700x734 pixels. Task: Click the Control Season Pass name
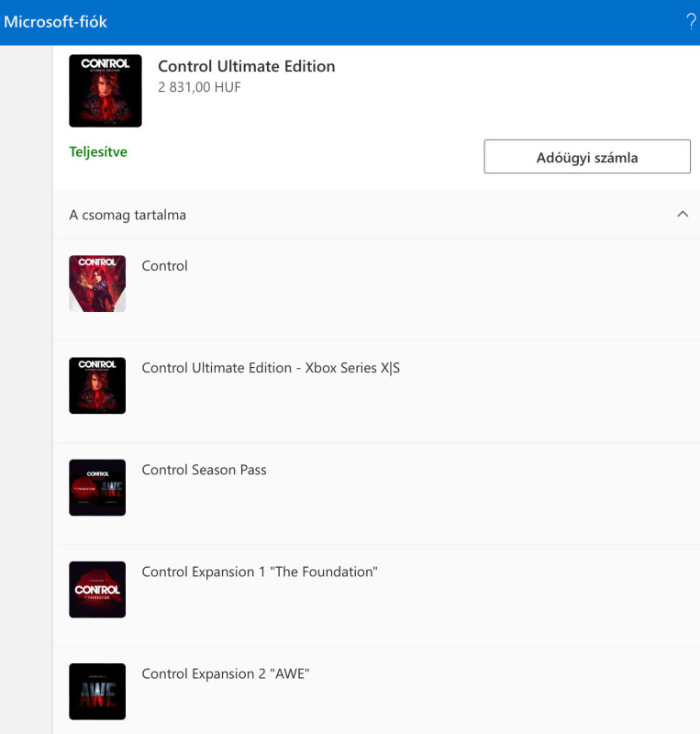[205, 470]
